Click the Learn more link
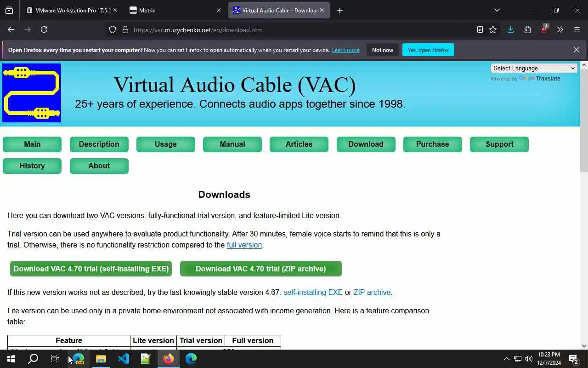The width and height of the screenshot is (588, 368). 346,50
